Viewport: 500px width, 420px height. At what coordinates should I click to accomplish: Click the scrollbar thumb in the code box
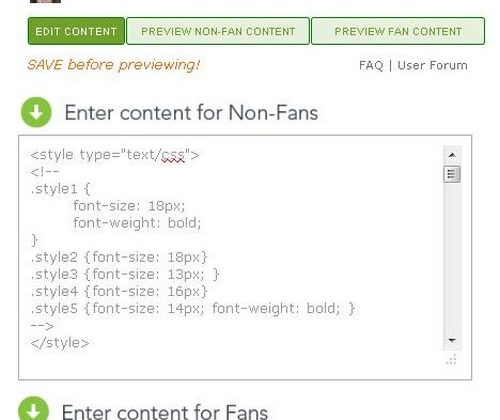tap(452, 174)
